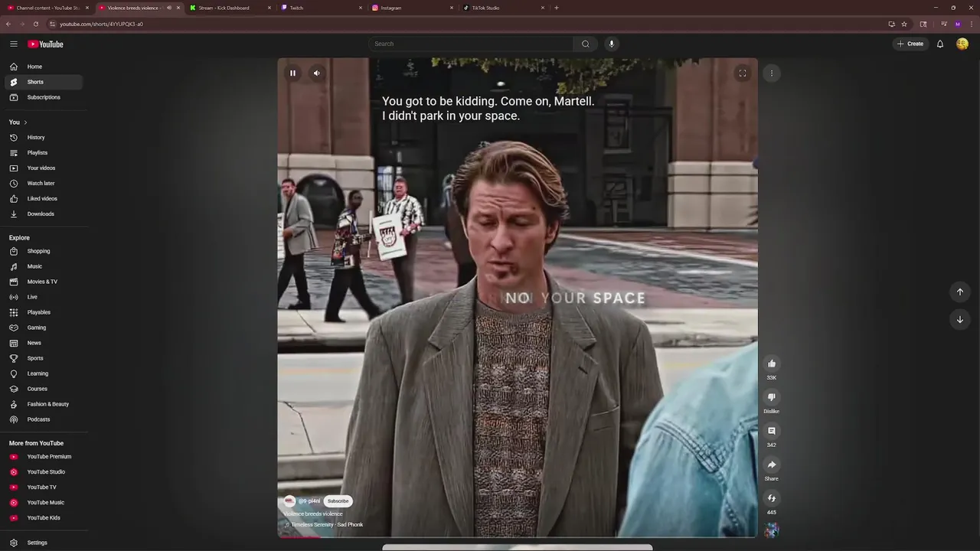Open YouTube Music link
The width and height of the screenshot is (980, 551).
click(44, 503)
